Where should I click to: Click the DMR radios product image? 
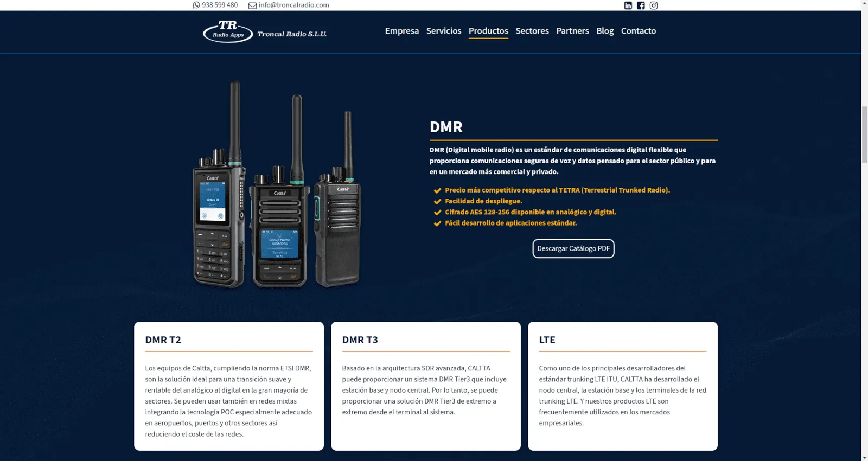click(277, 184)
